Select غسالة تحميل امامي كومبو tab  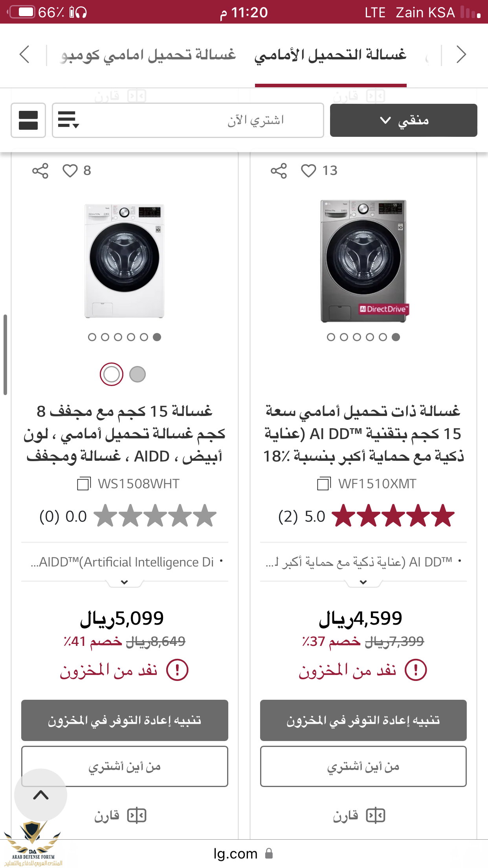coord(149,55)
